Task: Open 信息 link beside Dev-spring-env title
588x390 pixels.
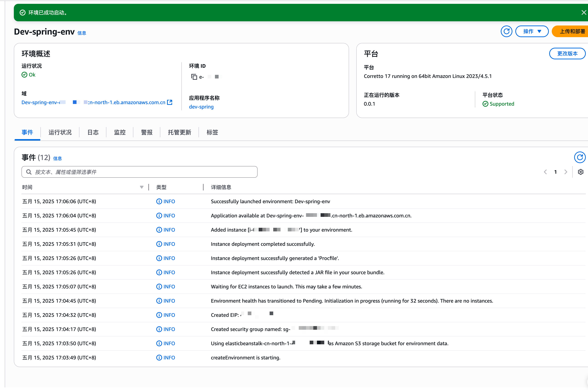Action: coord(82,33)
